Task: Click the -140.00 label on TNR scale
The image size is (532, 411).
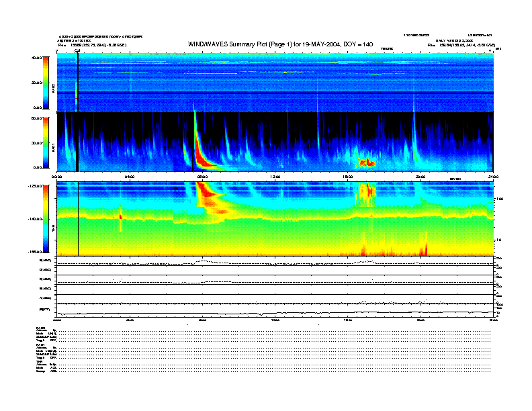Action: click(34, 219)
